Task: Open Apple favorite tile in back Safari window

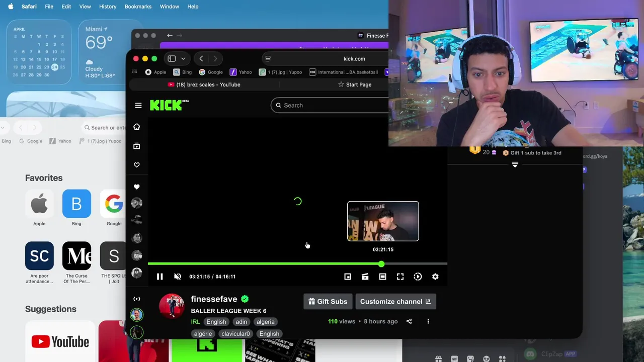Action: 39,204
